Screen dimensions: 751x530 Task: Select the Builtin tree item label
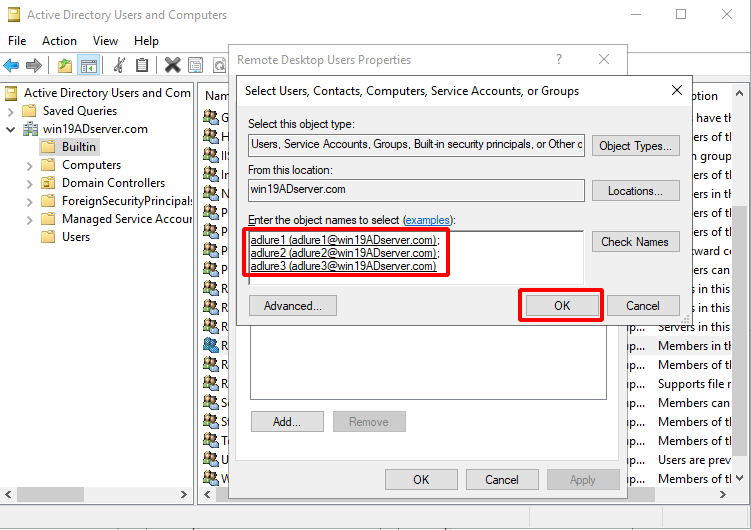point(79,147)
